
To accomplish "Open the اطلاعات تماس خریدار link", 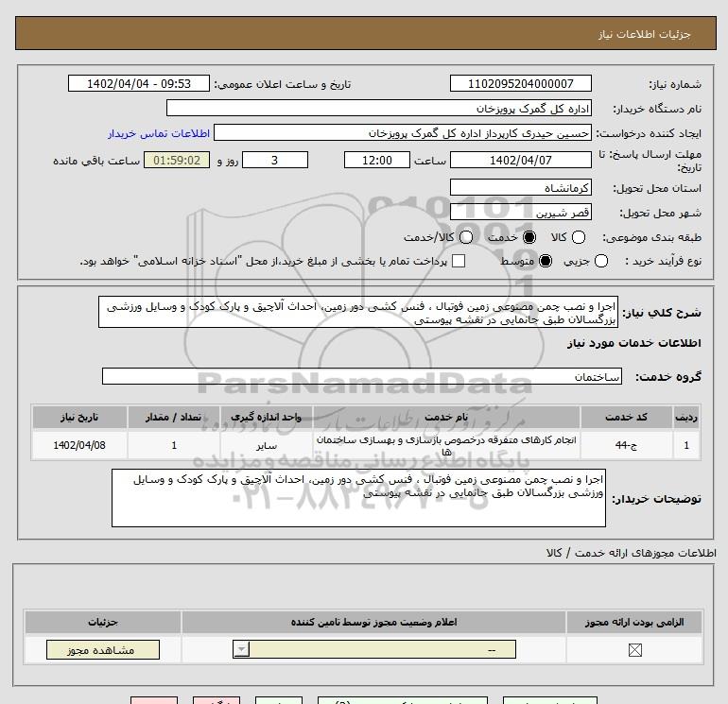I will coord(159,133).
